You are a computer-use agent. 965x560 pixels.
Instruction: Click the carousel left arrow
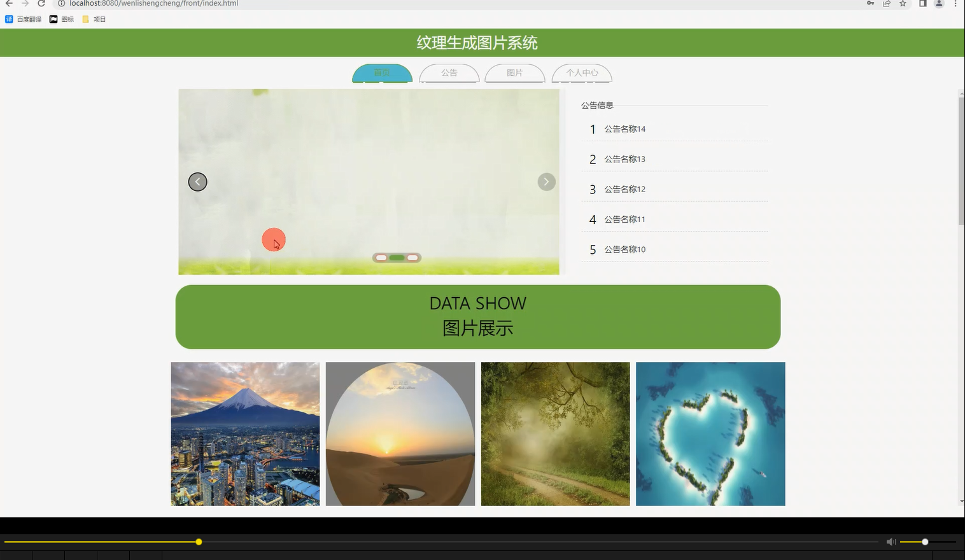(197, 181)
